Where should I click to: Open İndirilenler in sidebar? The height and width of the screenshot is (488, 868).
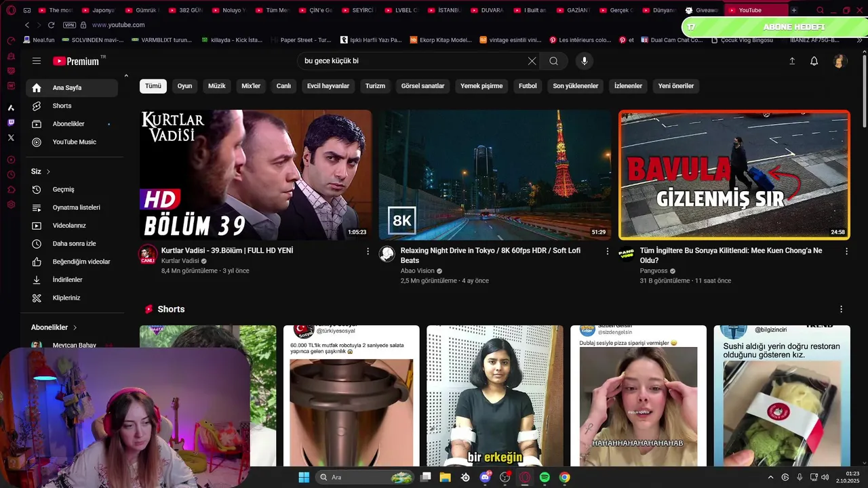pyautogui.click(x=72, y=279)
